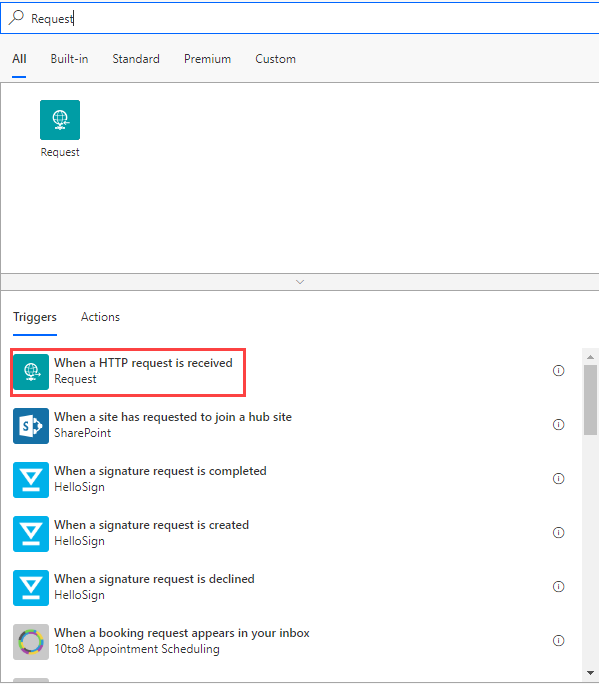Click the Request connector label
This screenshot has height=684, width=599.
(60, 152)
